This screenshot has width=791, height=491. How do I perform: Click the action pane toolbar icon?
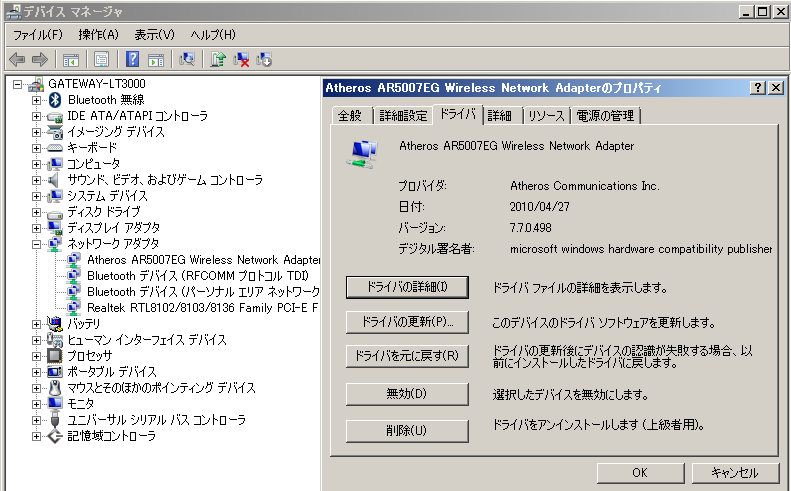(156, 60)
